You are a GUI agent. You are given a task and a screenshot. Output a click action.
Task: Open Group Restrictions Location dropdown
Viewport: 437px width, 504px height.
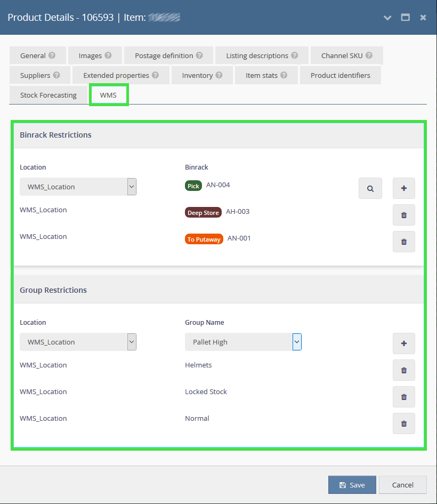(78, 342)
